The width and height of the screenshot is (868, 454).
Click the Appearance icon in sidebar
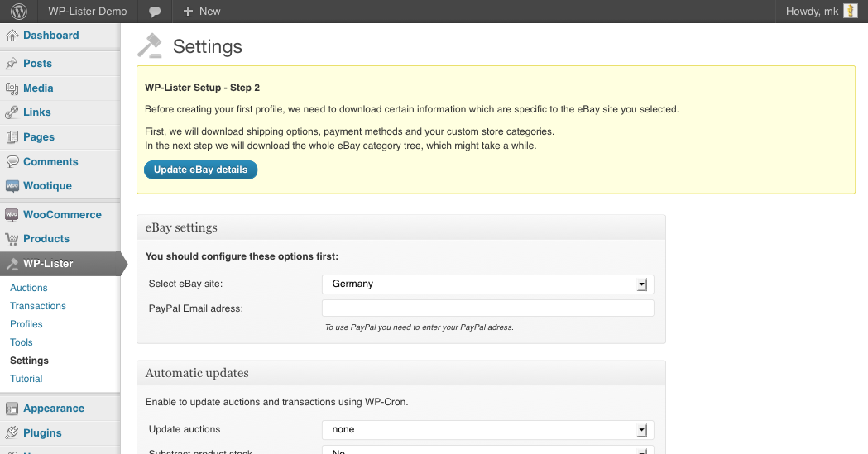tap(12, 409)
